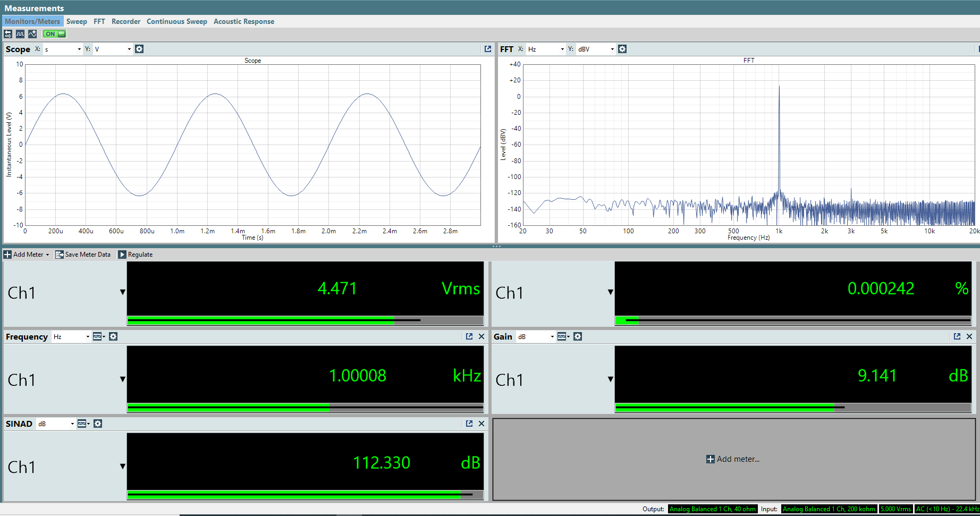
Task: Pop out the Gain meter
Action: (957, 336)
